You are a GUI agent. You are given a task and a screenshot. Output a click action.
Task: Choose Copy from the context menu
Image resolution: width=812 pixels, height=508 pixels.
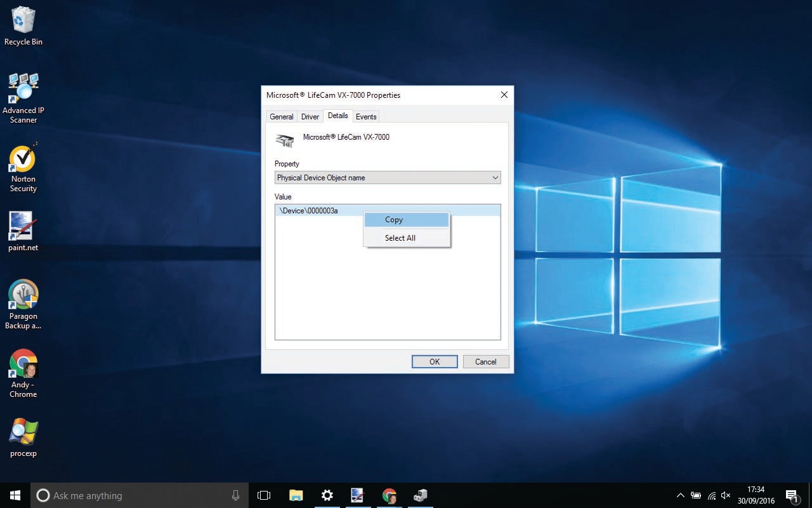407,220
